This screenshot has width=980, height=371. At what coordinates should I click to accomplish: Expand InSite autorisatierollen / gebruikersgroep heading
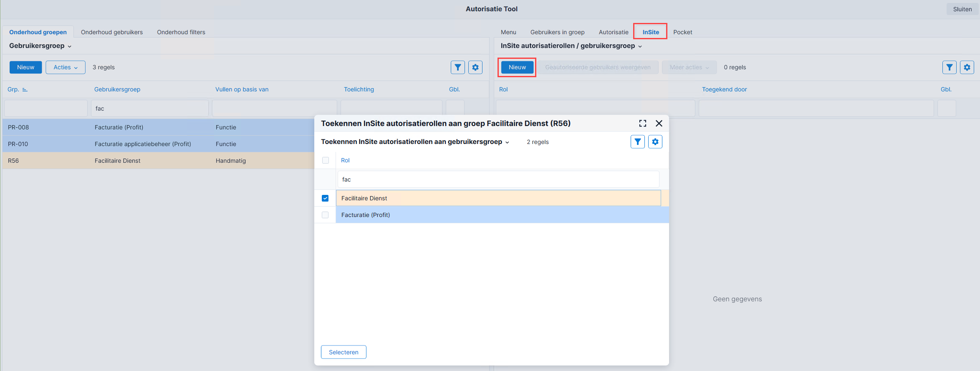click(571, 46)
